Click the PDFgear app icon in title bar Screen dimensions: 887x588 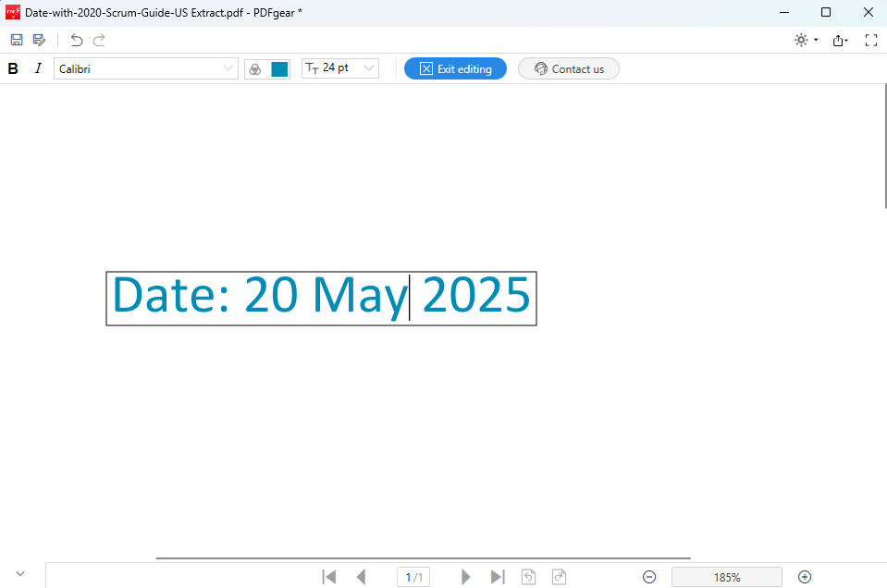pyautogui.click(x=13, y=12)
